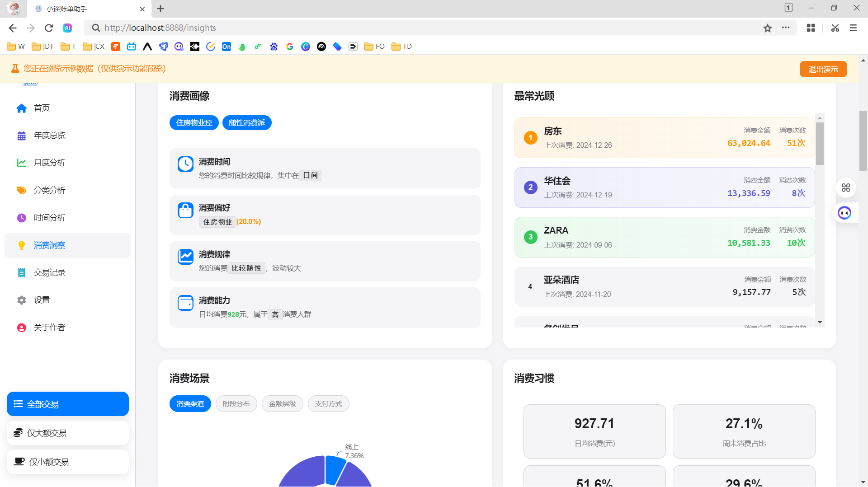Toggle the 仅小额交易 filter
This screenshot has height=487, width=868.
[x=67, y=461]
